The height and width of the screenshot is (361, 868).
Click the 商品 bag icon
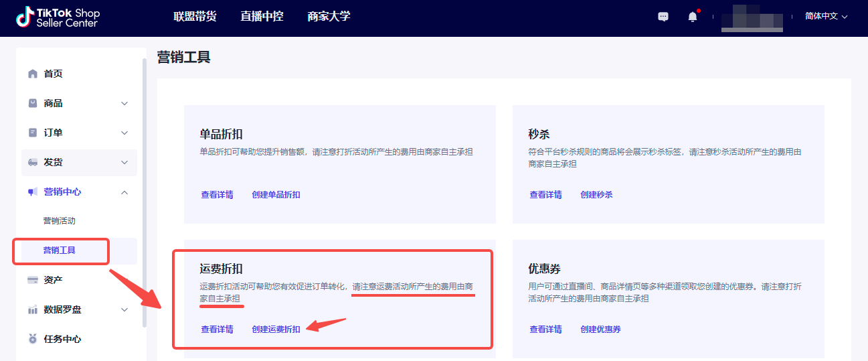(x=33, y=103)
